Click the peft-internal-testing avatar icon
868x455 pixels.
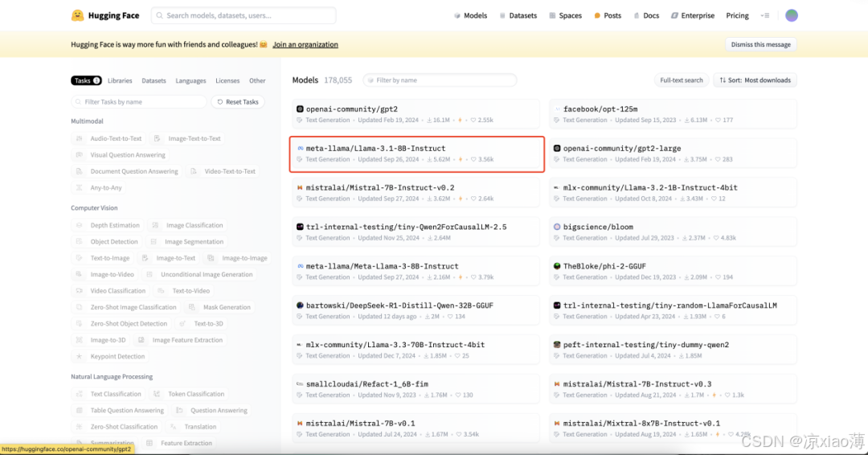pyautogui.click(x=557, y=345)
